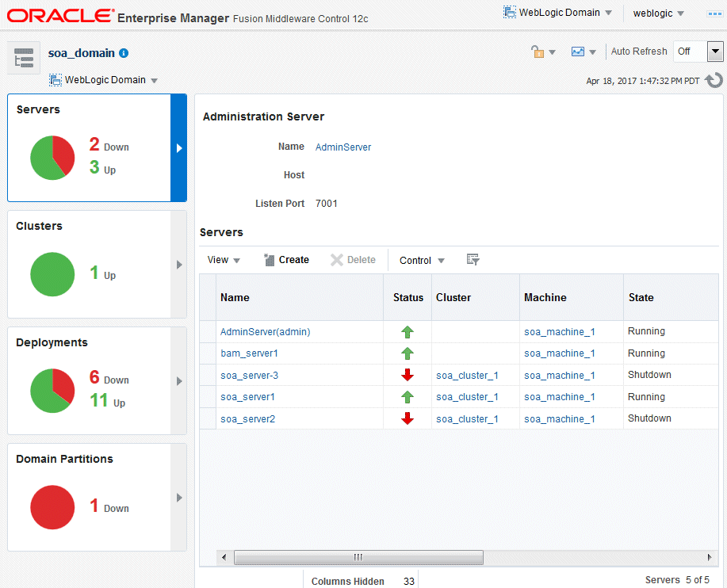Image resolution: width=727 pixels, height=588 pixels.
Task: Open the bam_server1 link
Action: [x=250, y=353]
